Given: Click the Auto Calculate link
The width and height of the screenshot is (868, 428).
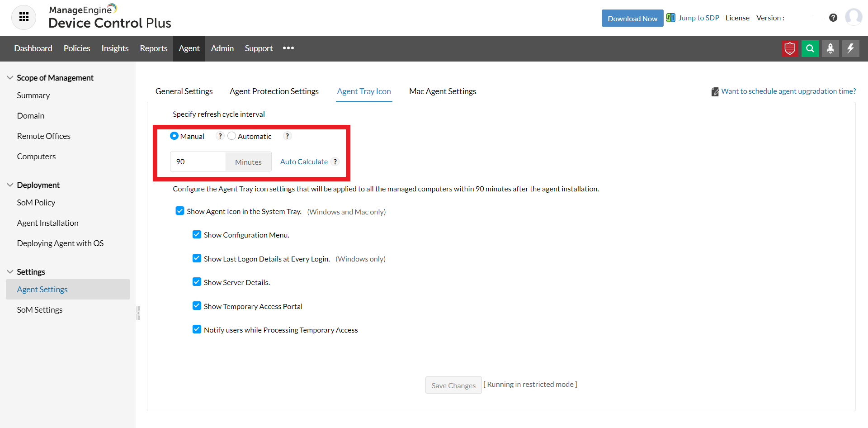Looking at the screenshot, I should pyautogui.click(x=304, y=162).
